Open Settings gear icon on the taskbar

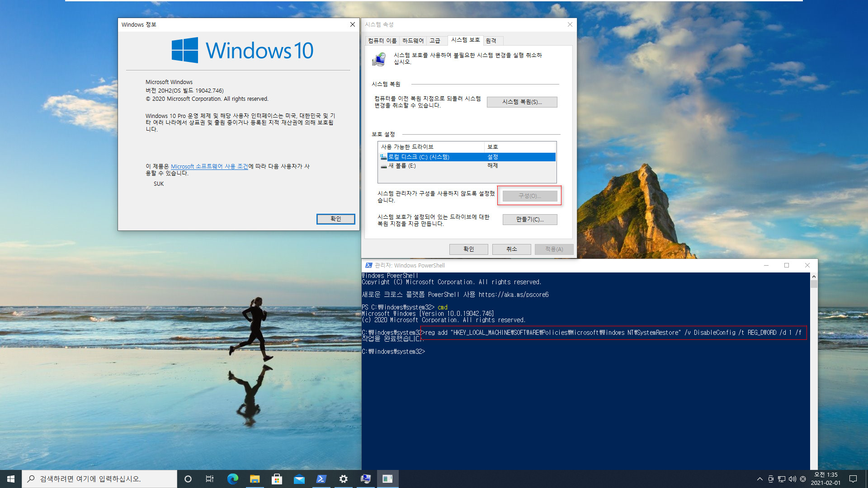tap(343, 479)
